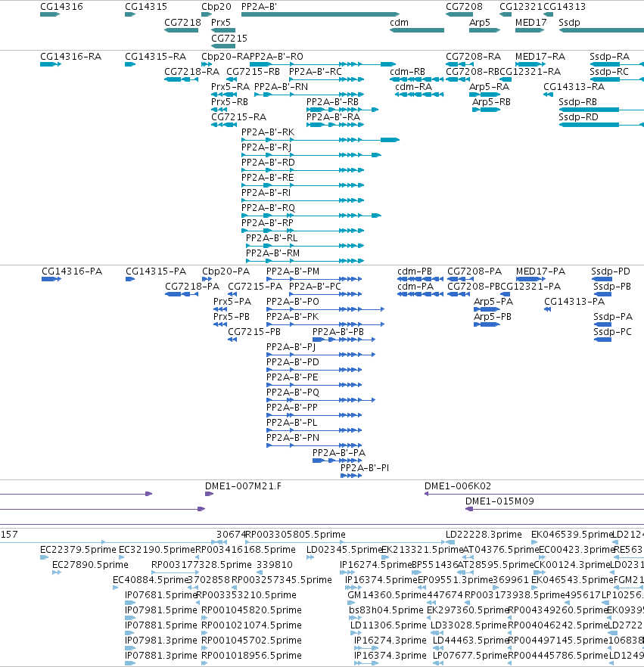644x667 pixels.
Task: Select the PP2A-B' gene bar in the gene track
Action: click(x=320, y=14)
